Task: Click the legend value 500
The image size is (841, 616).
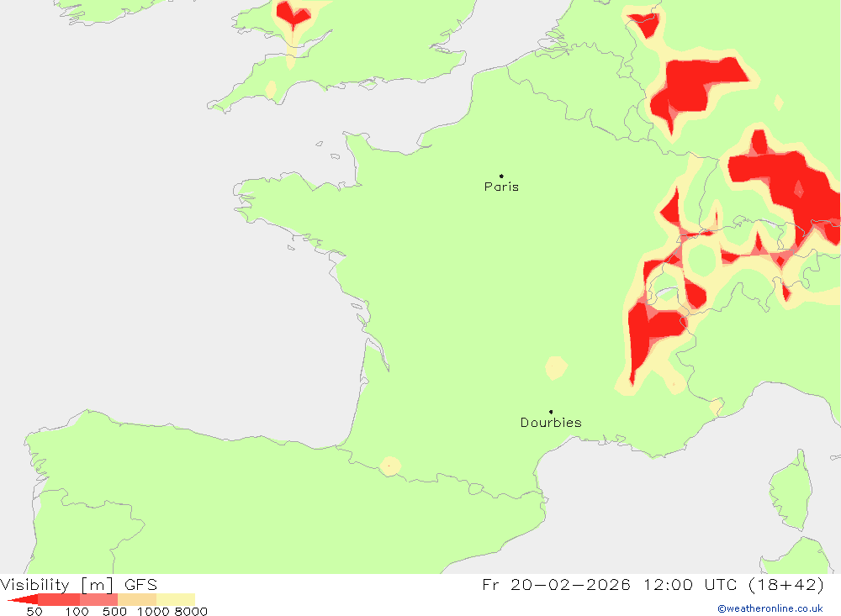Action: click(x=114, y=612)
